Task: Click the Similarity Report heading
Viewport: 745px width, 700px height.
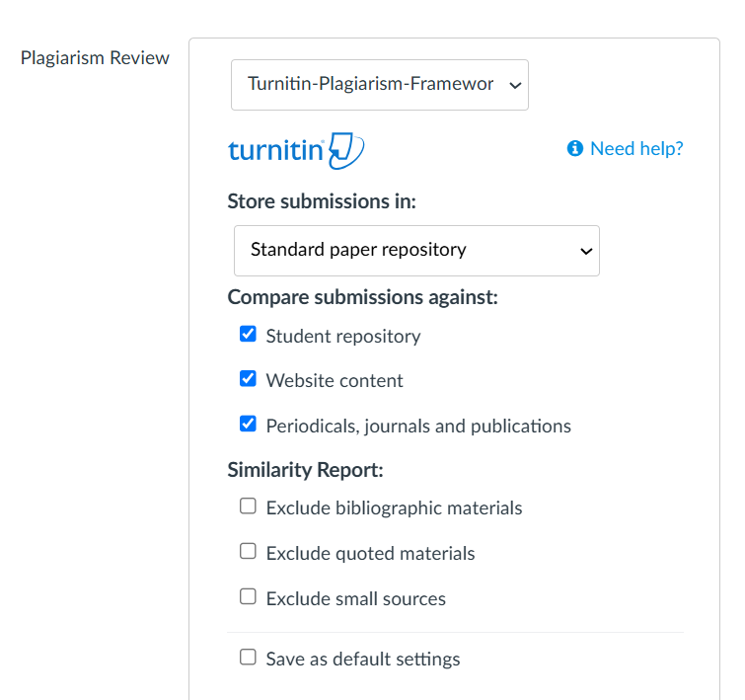Action: [305, 470]
